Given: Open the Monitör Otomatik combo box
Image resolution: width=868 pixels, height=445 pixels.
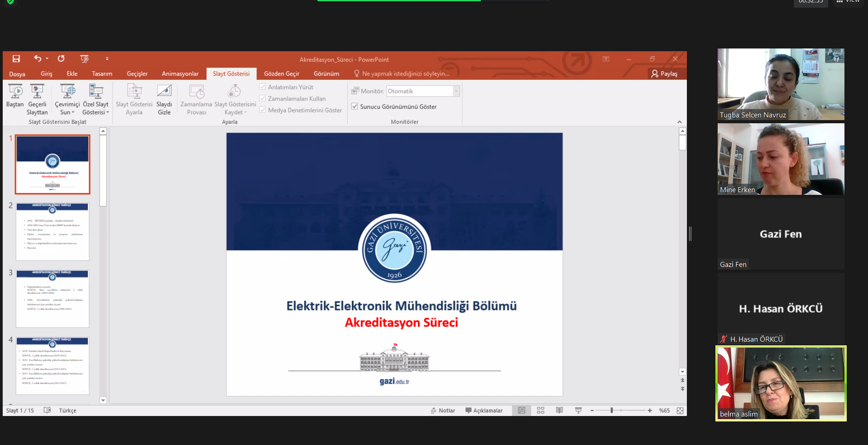Looking at the screenshot, I should [x=423, y=91].
